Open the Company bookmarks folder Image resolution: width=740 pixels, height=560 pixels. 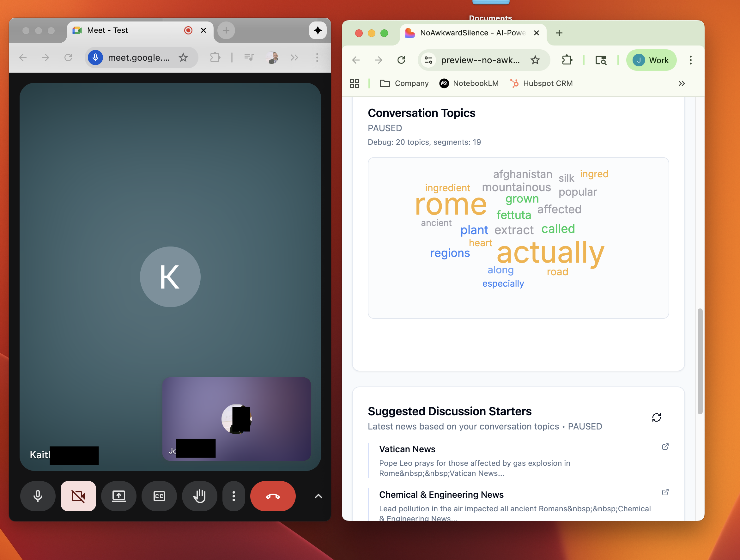[404, 83]
